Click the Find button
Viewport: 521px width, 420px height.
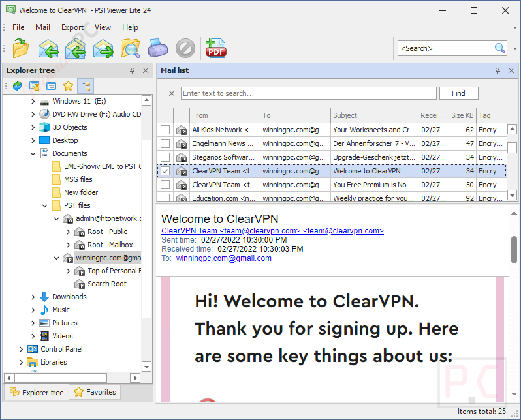(458, 93)
